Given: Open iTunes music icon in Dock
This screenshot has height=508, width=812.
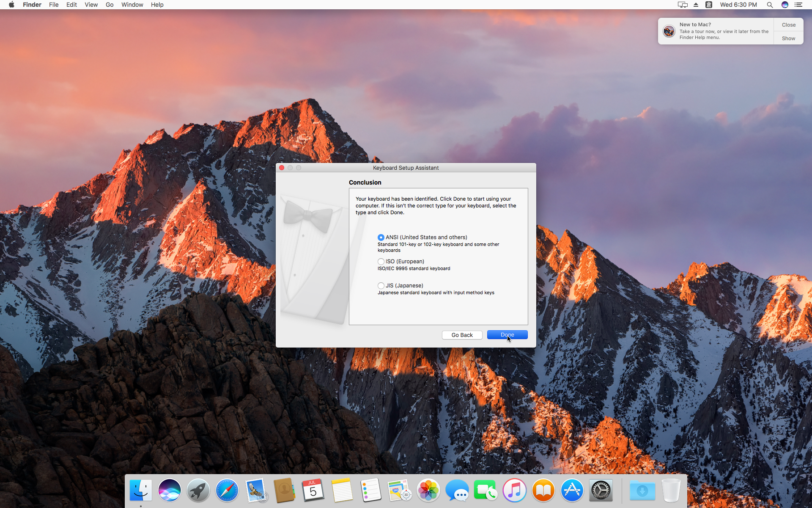Looking at the screenshot, I should click(x=515, y=490).
